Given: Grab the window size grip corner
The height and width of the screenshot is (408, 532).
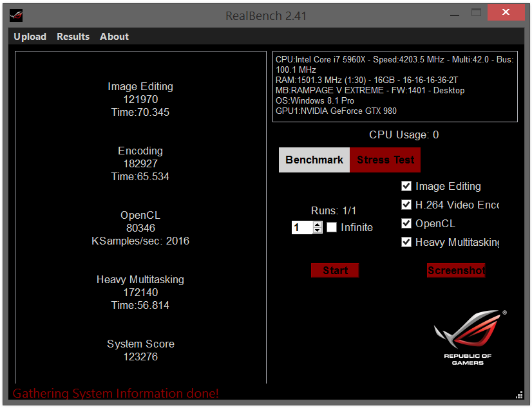Looking at the screenshot, I should [x=519, y=395].
